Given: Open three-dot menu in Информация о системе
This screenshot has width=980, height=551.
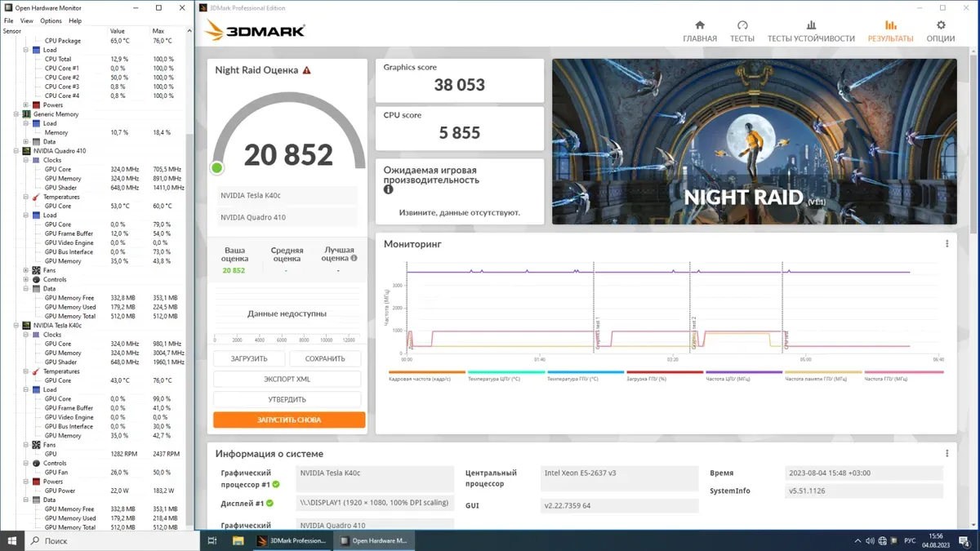Looking at the screenshot, I should 947,454.
